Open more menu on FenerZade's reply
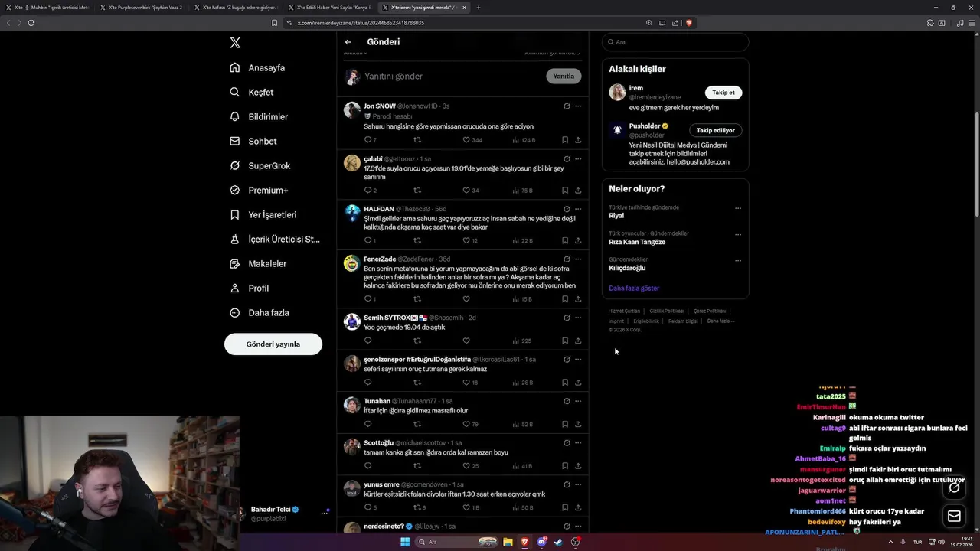This screenshot has height=551, width=980. pyautogui.click(x=578, y=259)
